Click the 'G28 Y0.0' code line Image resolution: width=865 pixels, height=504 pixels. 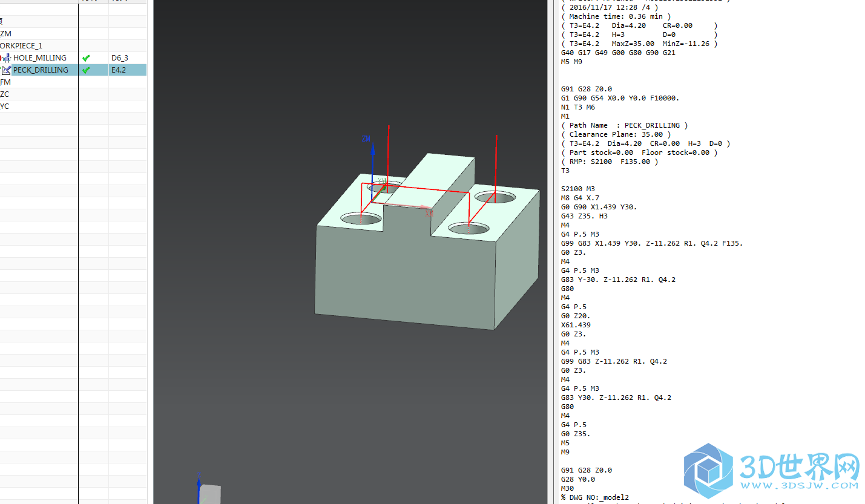[578, 479]
